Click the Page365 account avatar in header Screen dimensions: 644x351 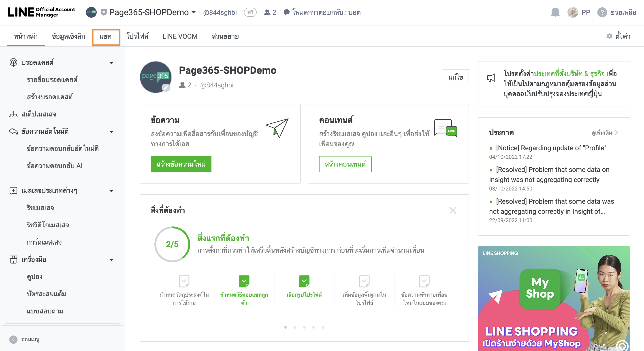pos(91,12)
